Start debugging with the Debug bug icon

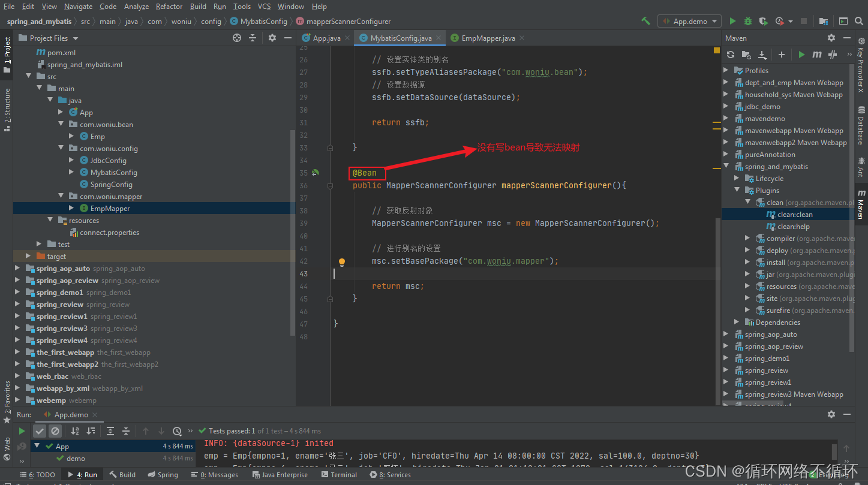coord(747,20)
